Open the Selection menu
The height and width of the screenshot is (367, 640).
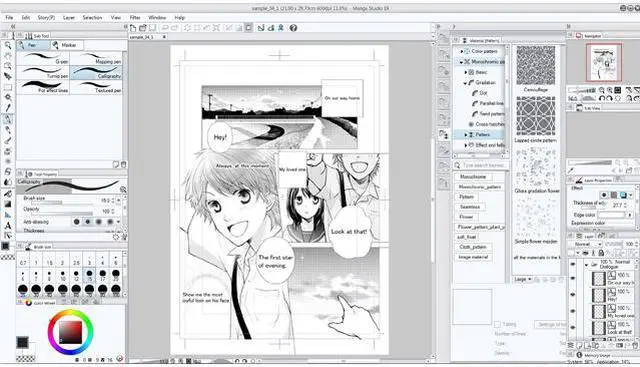pyautogui.click(x=92, y=18)
